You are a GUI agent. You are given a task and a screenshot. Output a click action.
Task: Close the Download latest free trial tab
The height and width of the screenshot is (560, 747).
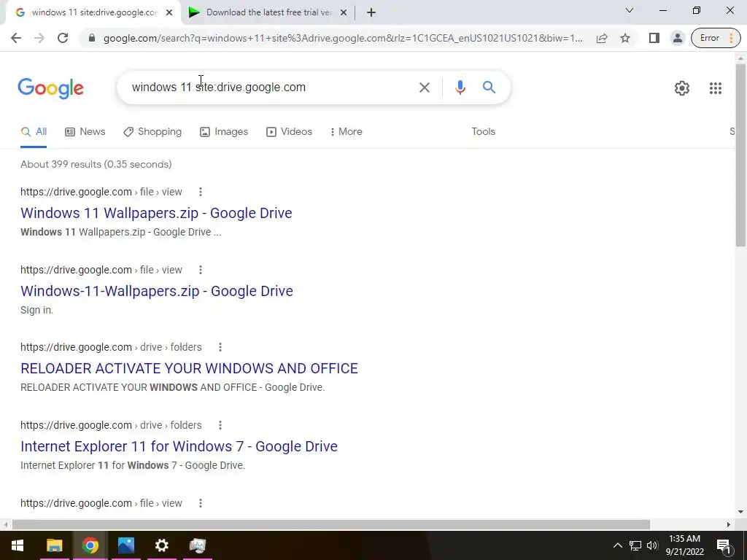(x=343, y=12)
